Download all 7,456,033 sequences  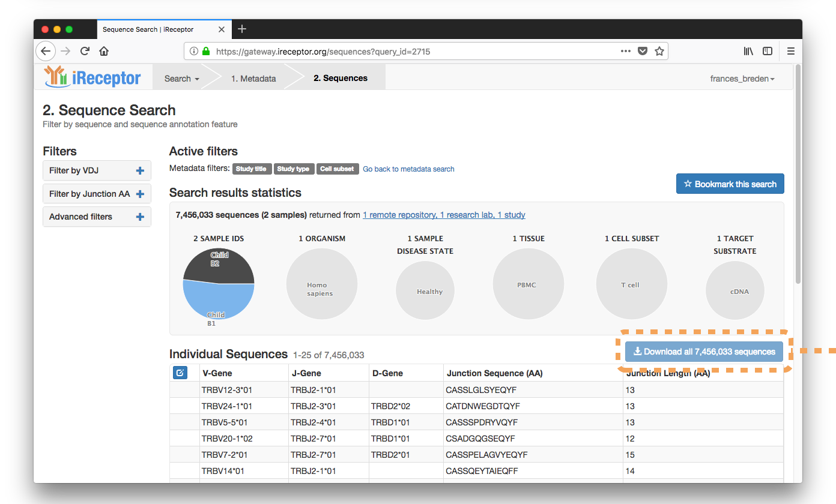(x=704, y=352)
